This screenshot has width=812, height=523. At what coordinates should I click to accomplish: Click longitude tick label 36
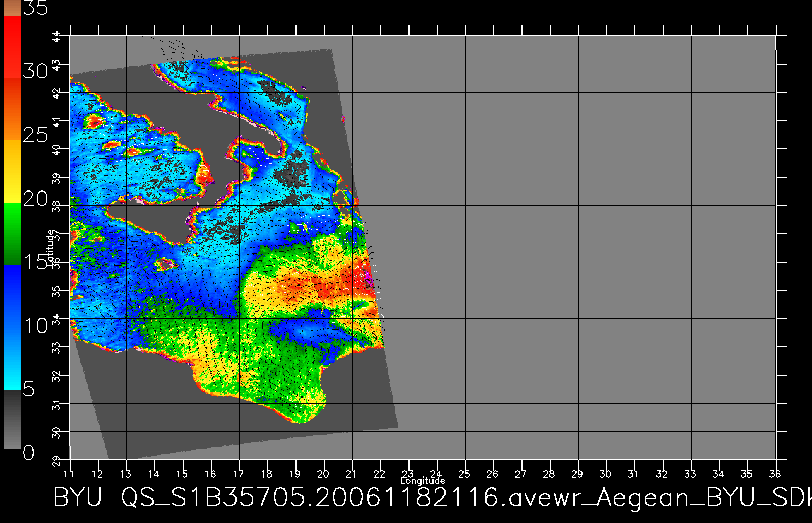pyautogui.click(x=775, y=474)
